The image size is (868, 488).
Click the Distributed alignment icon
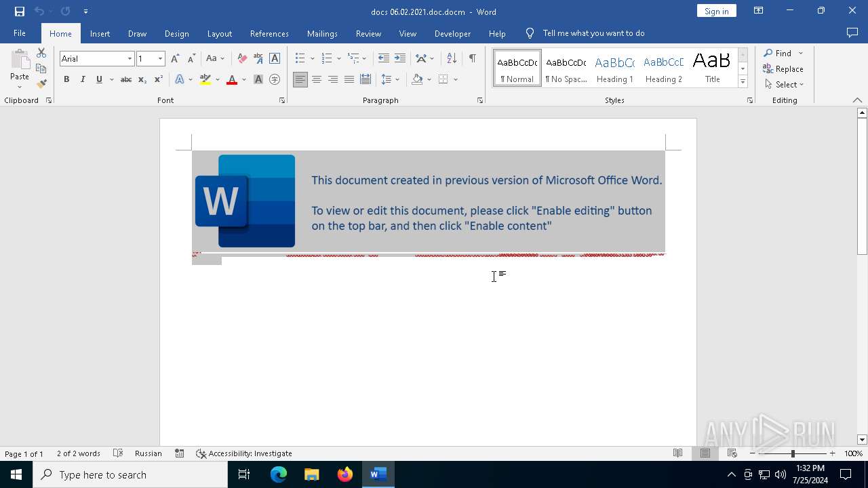366,79
